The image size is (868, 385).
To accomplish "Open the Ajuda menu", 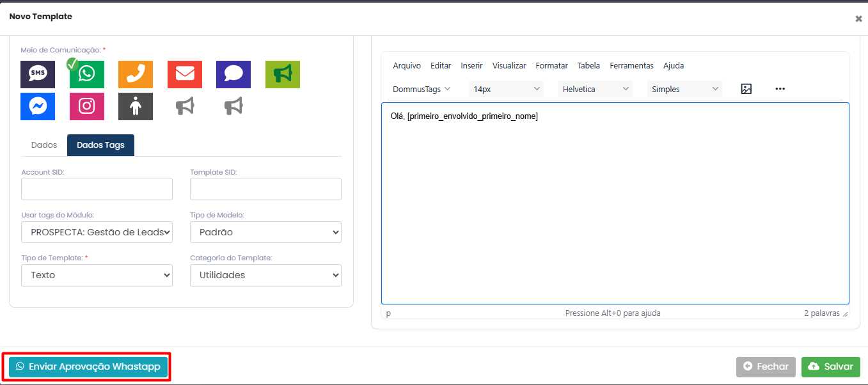I will 674,65.
